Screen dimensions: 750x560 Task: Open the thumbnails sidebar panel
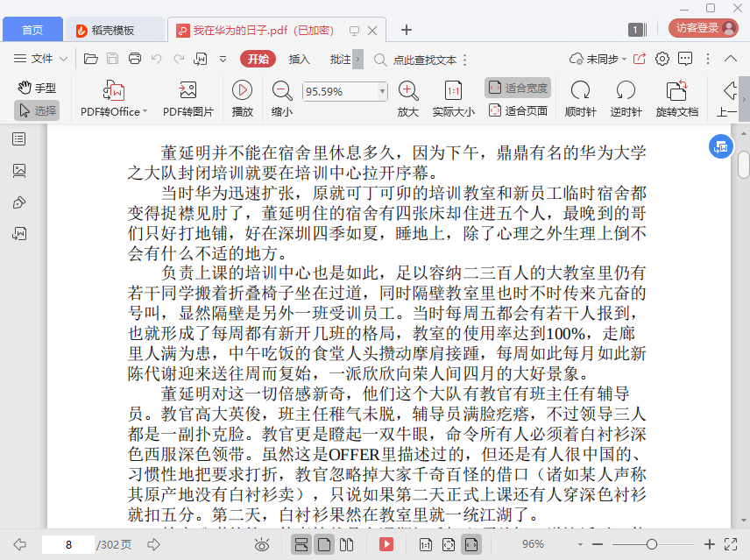(19, 171)
